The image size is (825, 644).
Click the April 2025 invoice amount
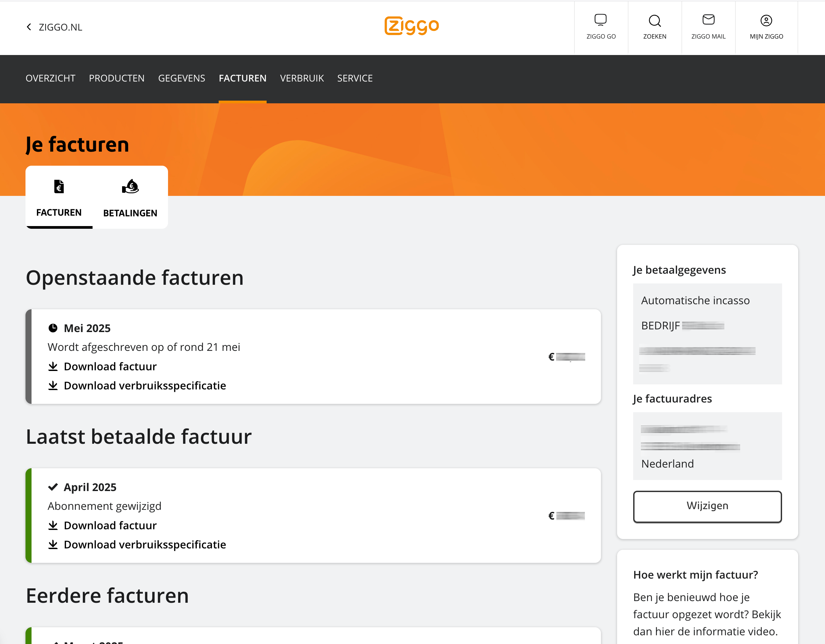coord(567,516)
